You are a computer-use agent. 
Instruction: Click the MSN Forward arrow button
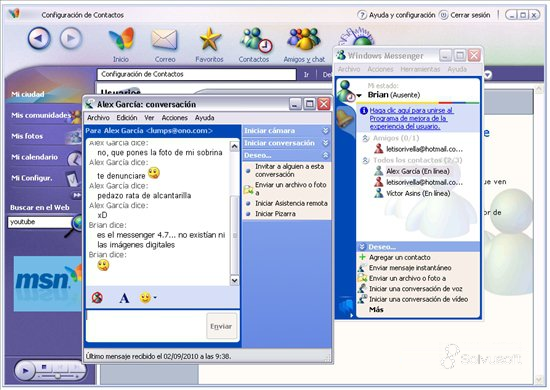point(71,38)
